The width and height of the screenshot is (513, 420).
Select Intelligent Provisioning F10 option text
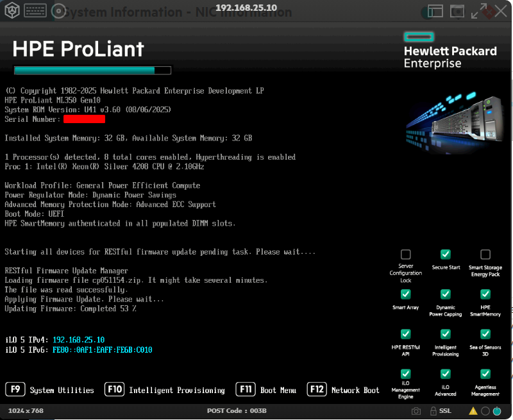pos(177,391)
